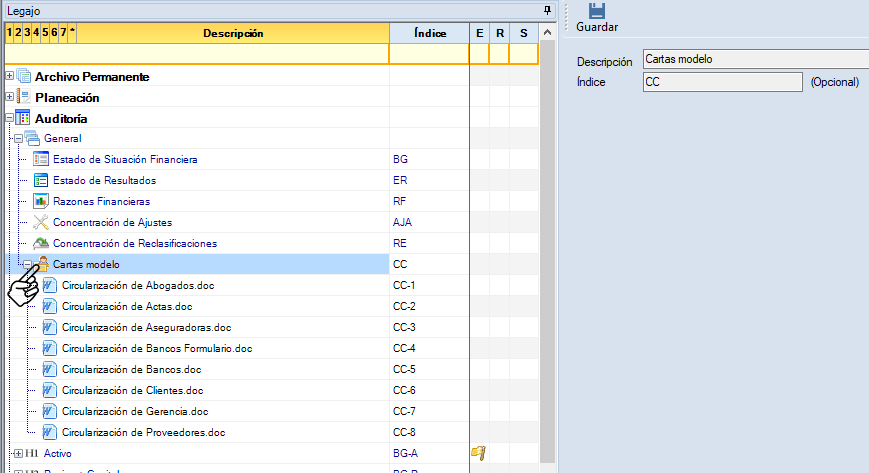Click the Concentración de Ajustes tools icon
This screenshot has width=869, height=473.
tap(41, 223)
